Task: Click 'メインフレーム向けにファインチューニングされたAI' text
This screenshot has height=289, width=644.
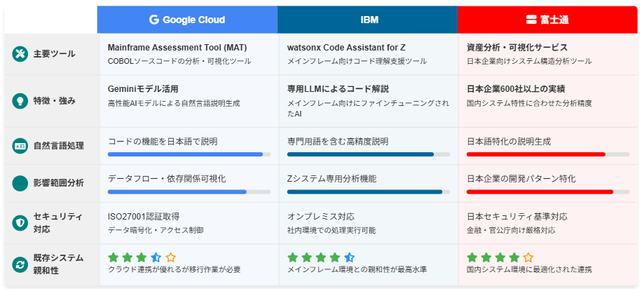Action: coord(368,108)
